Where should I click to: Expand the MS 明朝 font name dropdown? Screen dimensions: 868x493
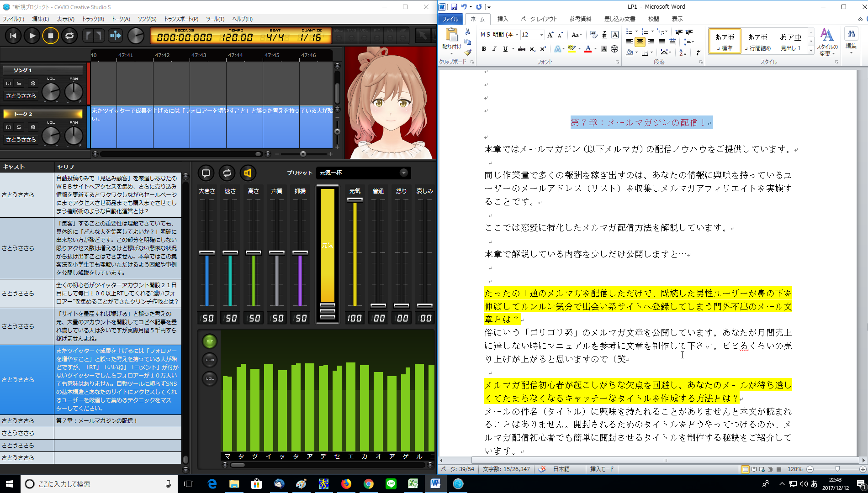tap(517, 35)
